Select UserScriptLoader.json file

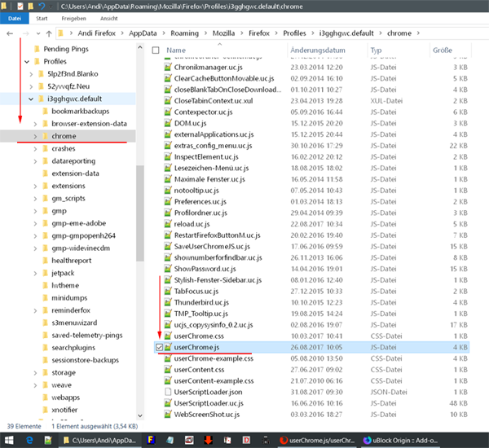(207, 392)
